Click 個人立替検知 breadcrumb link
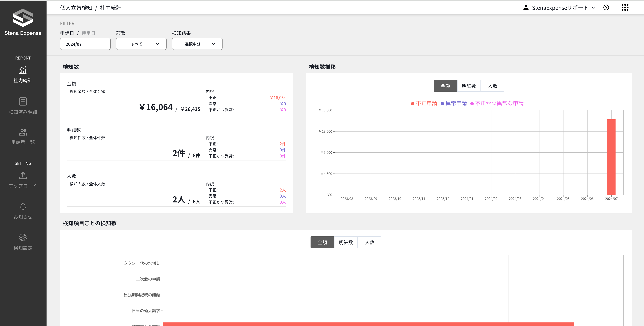 [76, 8]
